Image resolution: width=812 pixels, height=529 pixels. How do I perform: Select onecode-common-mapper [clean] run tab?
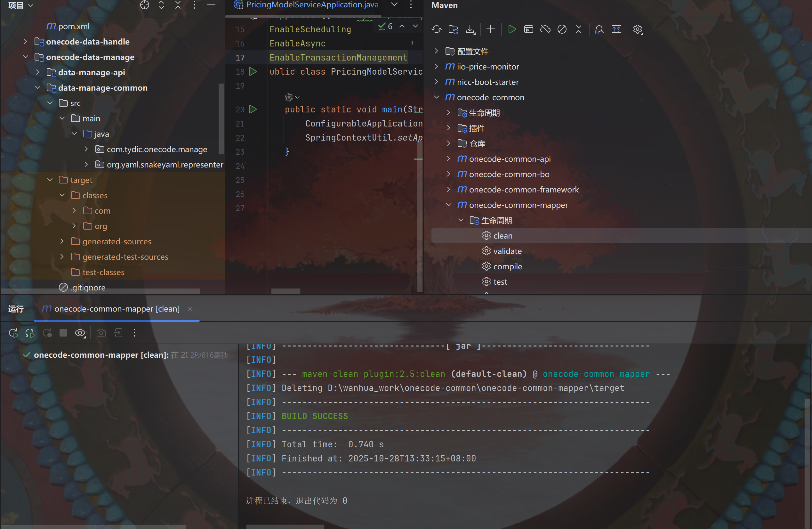(116, 309)
